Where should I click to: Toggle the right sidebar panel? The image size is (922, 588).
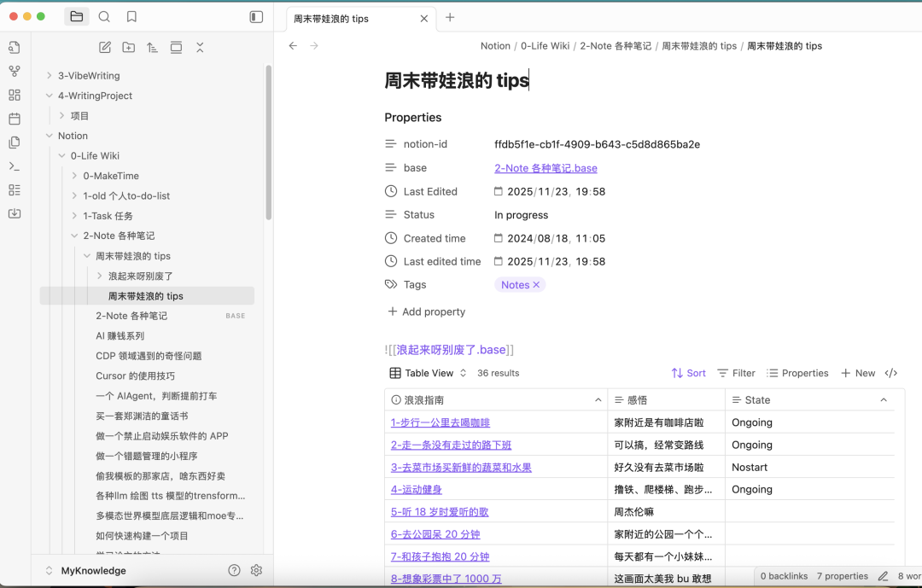(x=256, y=17)
